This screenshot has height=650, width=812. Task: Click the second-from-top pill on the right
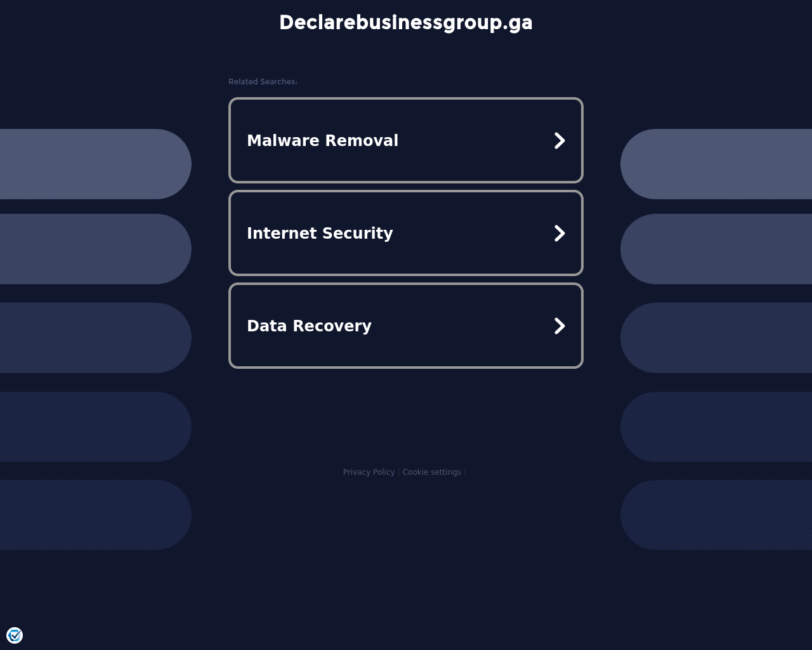[717, 249]
